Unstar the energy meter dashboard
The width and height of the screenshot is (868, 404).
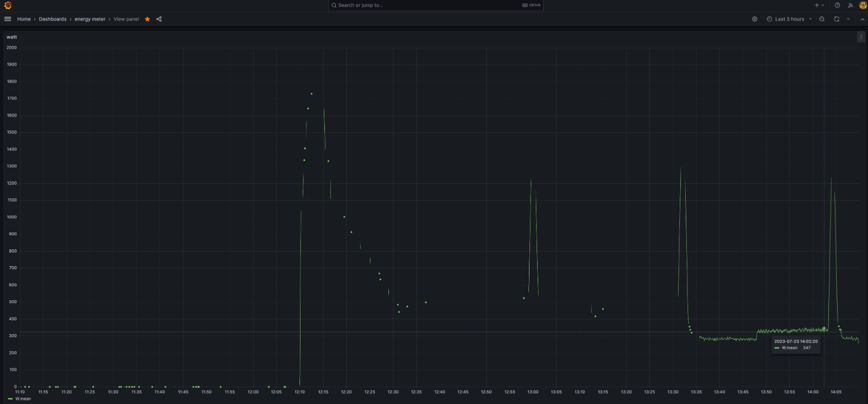tap(147, 19)
